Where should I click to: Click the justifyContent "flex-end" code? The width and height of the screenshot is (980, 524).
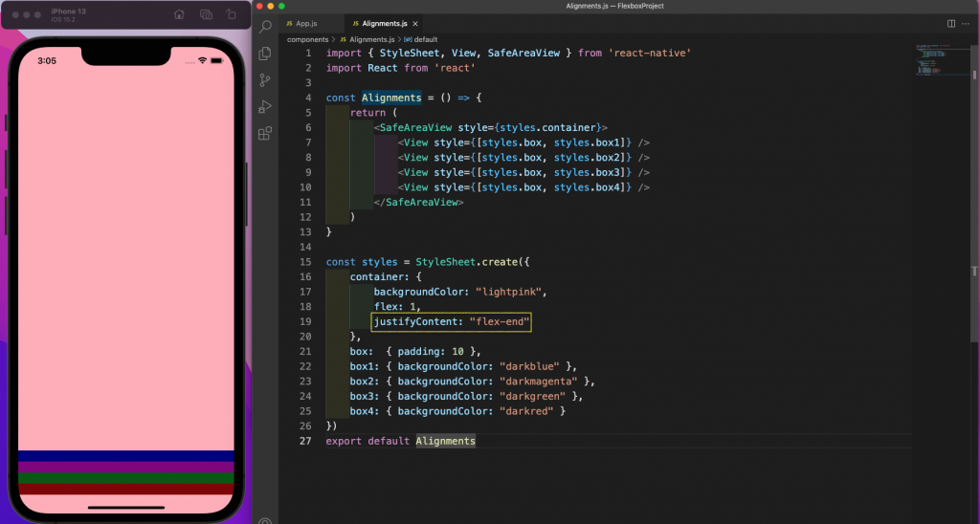point(452,321)
